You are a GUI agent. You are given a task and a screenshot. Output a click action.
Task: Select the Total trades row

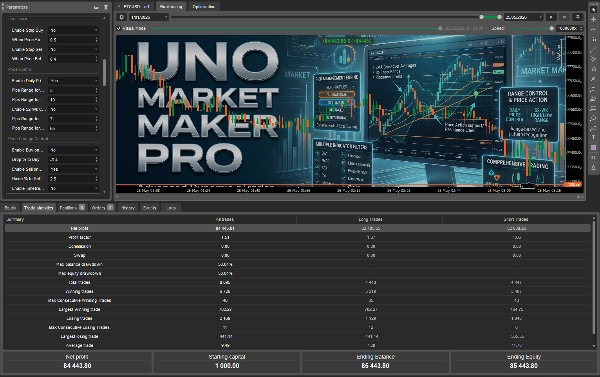pyautogui.click(x=298, y=282)
